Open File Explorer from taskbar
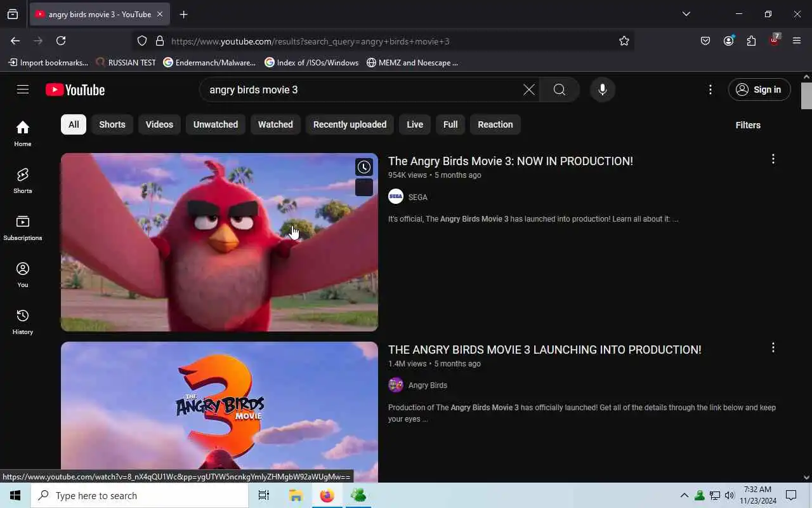Image resolution: width=812 pixels, height=508 pixels. click(296, 495)
